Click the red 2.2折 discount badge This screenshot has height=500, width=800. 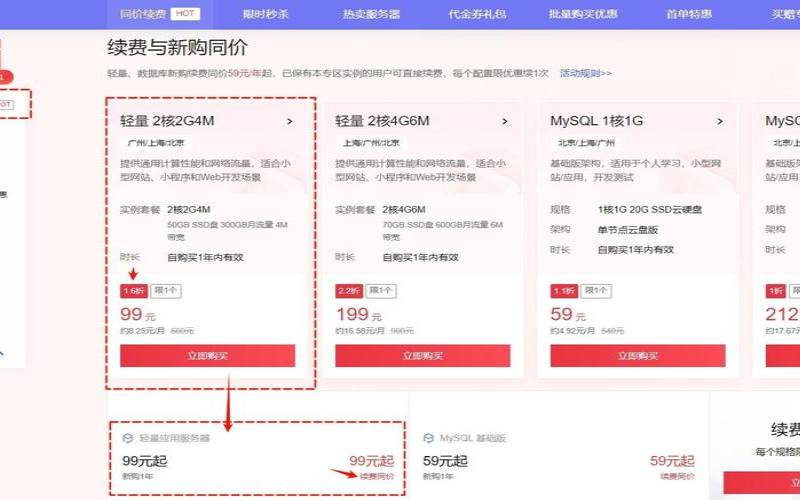click(x=348, y=291)
